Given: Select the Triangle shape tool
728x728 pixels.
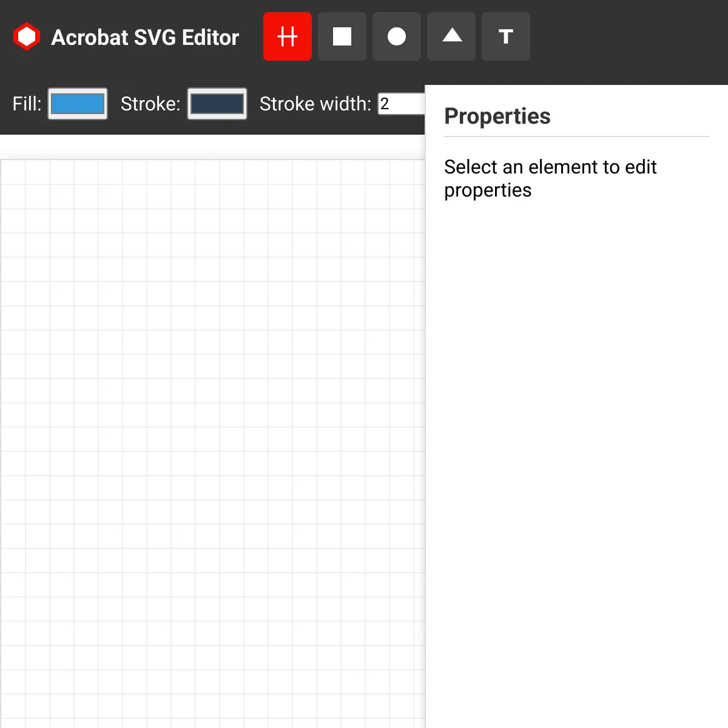Looking at the screenshot, I should pos(451,36).
